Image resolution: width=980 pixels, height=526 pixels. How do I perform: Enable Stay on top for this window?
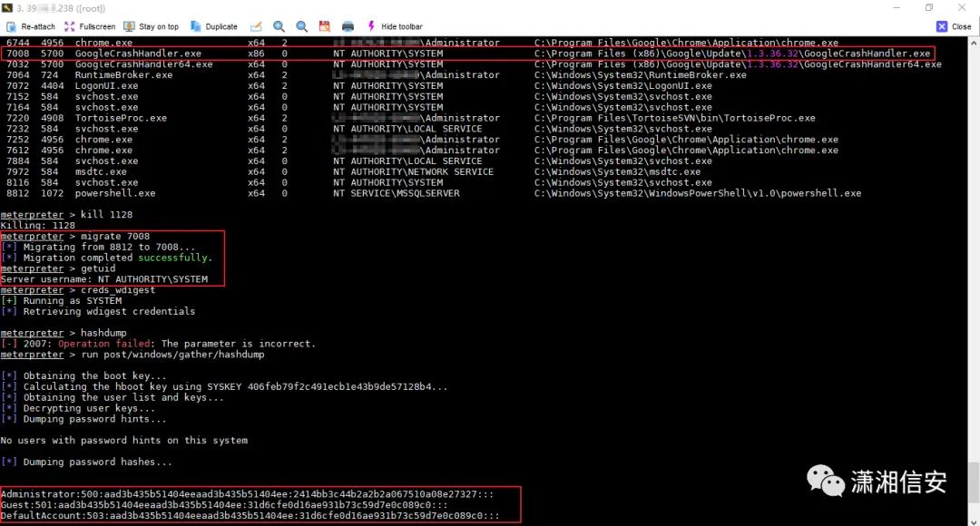[x=152, y=27]
